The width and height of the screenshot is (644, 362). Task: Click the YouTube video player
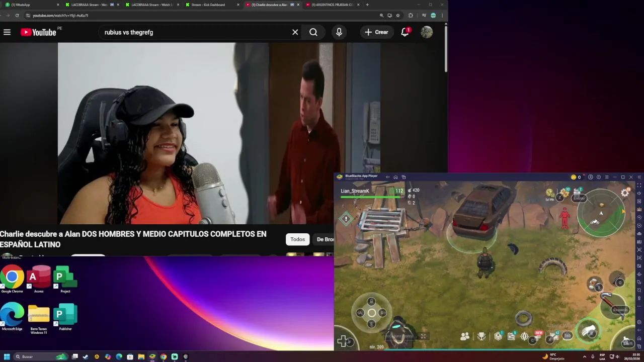(x=219, y=133)
